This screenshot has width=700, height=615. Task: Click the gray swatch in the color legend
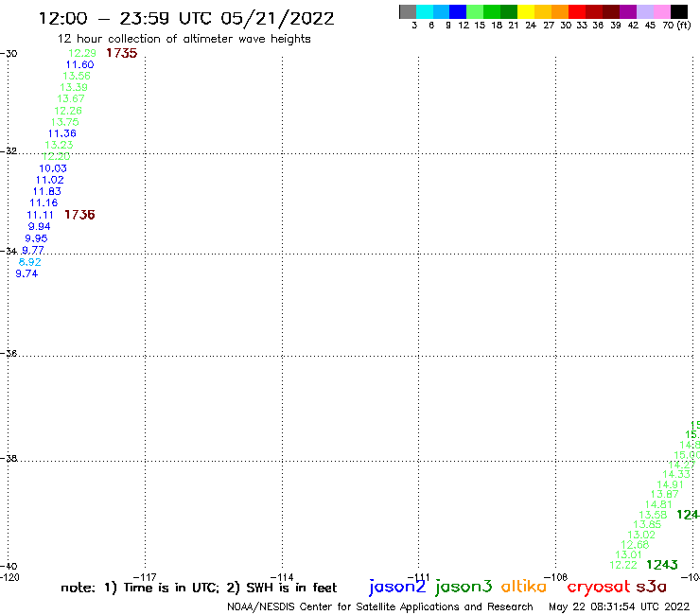(408, 11)
